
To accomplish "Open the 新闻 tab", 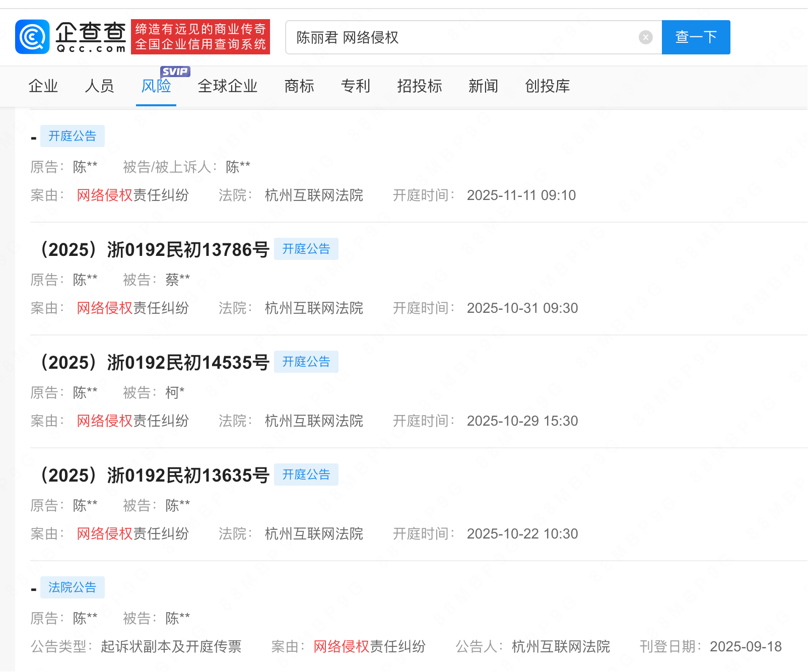I will click(484, 86).
